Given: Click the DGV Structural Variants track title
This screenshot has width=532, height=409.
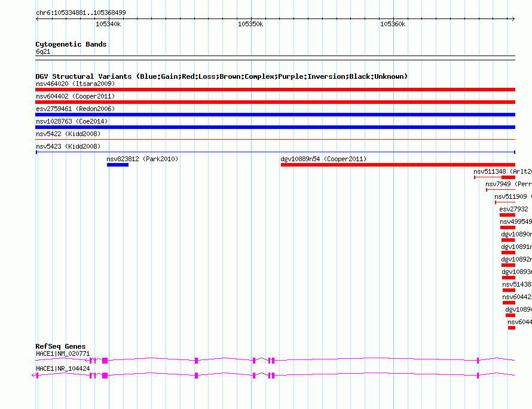Looking at the screenshot, I should (x=222, y=76).
